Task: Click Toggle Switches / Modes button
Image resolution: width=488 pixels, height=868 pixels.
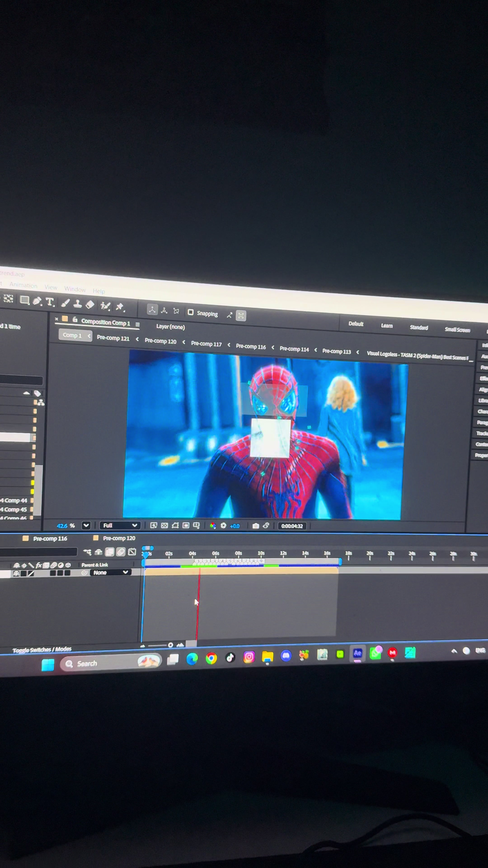Action: pyautogui.click(x=42, y=649)
